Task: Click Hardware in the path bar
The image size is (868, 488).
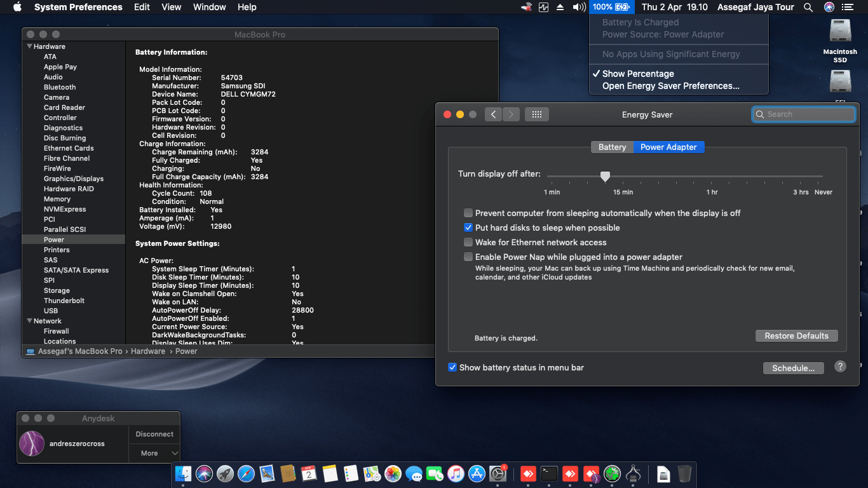Action: click(x=148, y=351)
